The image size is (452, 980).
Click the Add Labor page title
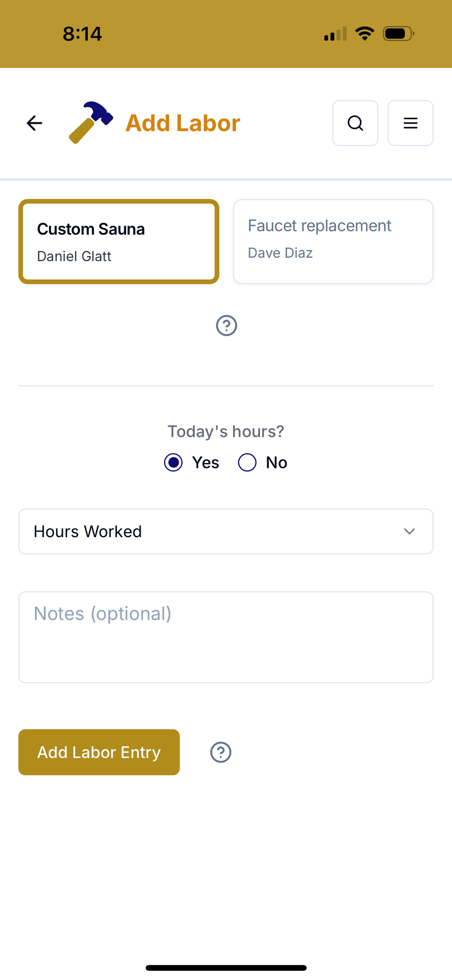pyautogui.click(x=183, y=123)
